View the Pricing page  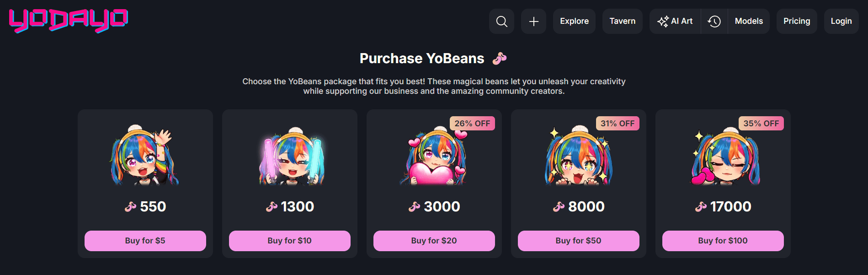(797, 21)
